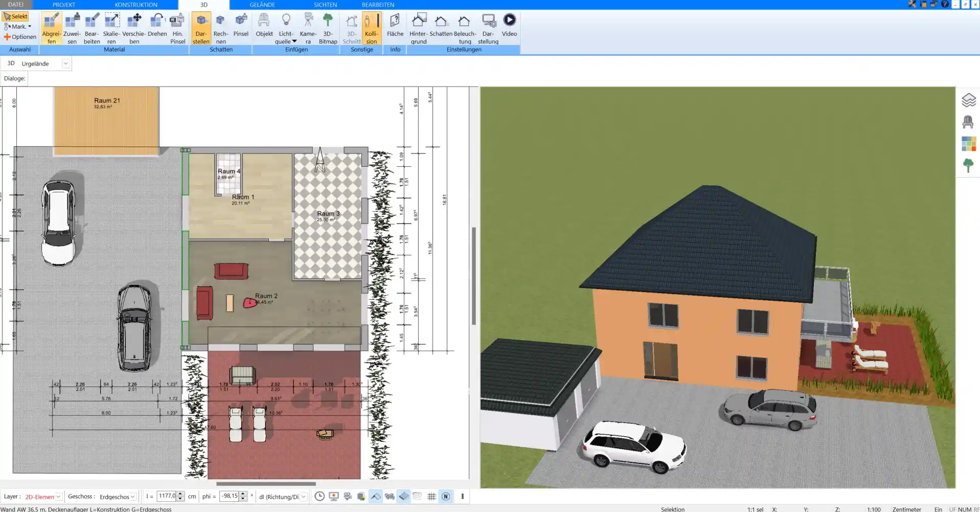Click the info i icon at toolbar end
980x512 pixels.
click(463, 496)
